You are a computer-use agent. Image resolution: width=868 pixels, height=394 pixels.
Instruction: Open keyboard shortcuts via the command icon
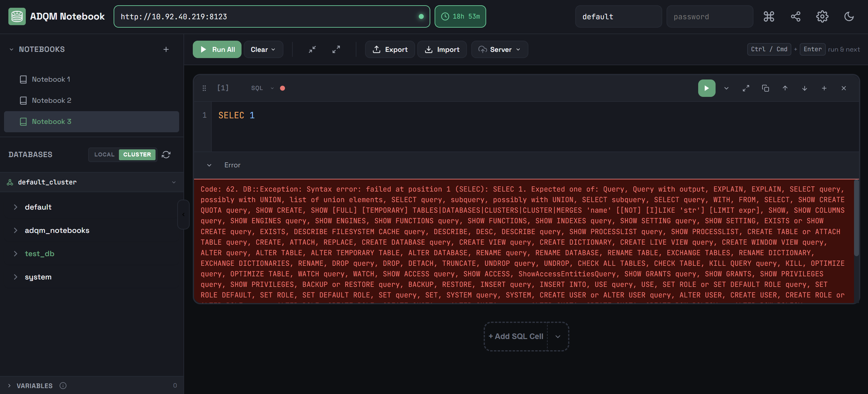tap(769, 16)
